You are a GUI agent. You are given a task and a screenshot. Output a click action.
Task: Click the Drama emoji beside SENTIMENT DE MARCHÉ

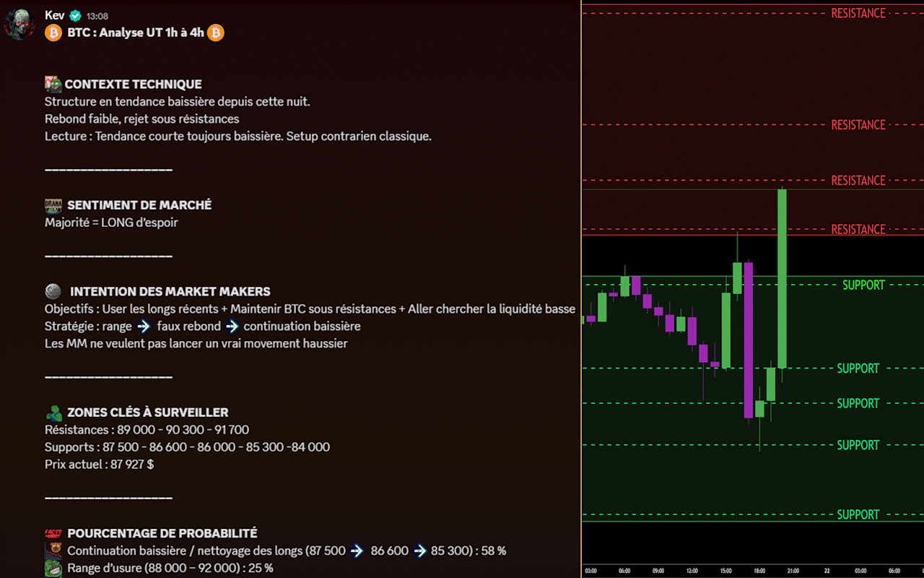point(53,205)
